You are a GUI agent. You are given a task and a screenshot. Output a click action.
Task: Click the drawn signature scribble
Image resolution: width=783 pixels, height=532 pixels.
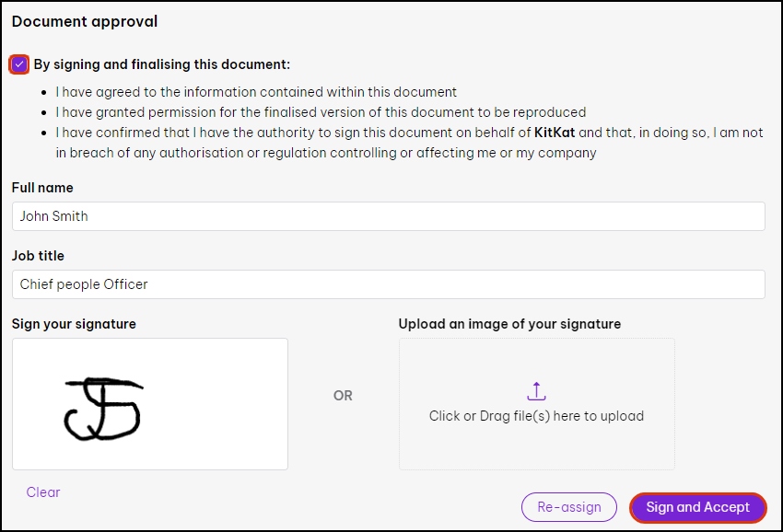(101, 410)
